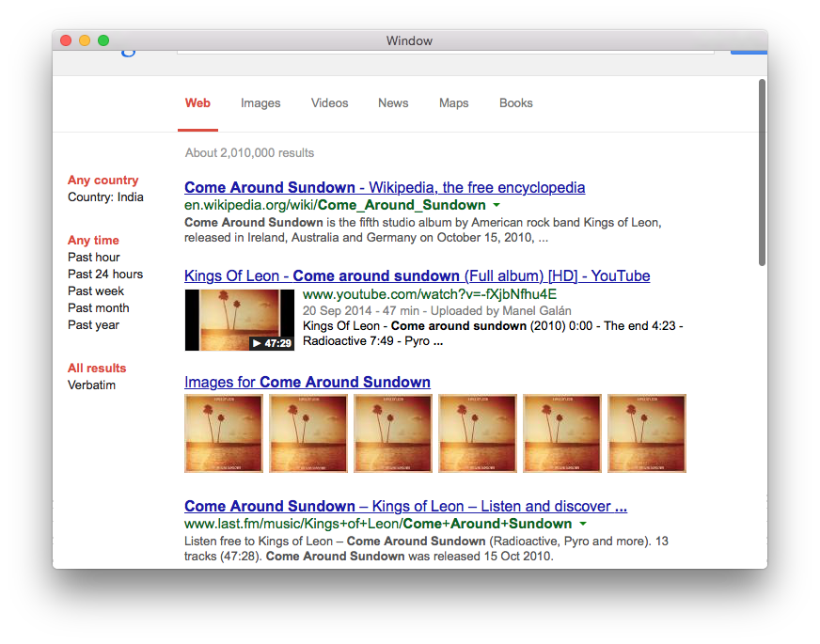
Task: Limit results to Past month
Action: click(99, 307)
